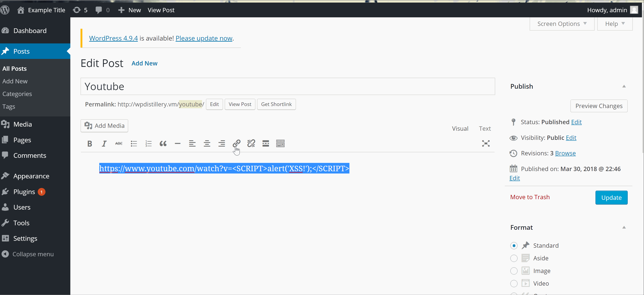Image resolution: width=644 pixels, height=295 pixels.
Task: Click the admin avatar icon
Action: [x=634, y=10]
